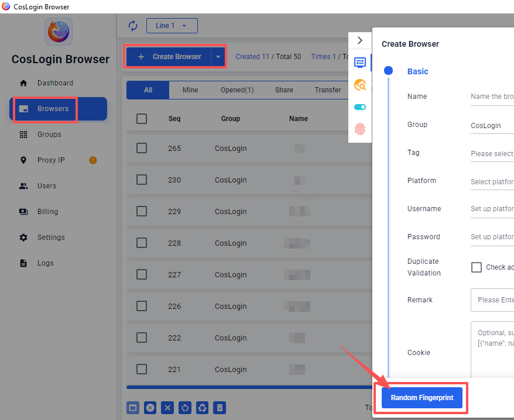Click the Users people icon
This screenshot has width=514, height=420.
[x=23, y=186]
